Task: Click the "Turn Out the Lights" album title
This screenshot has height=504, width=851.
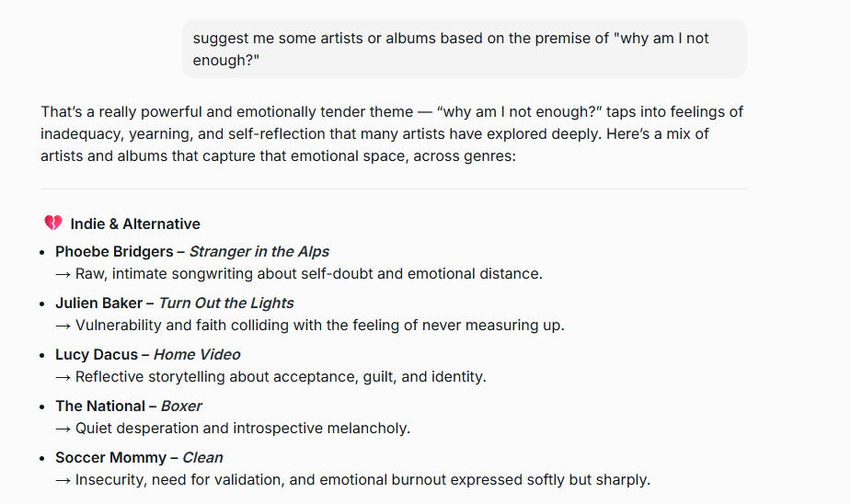Action: 226,303
